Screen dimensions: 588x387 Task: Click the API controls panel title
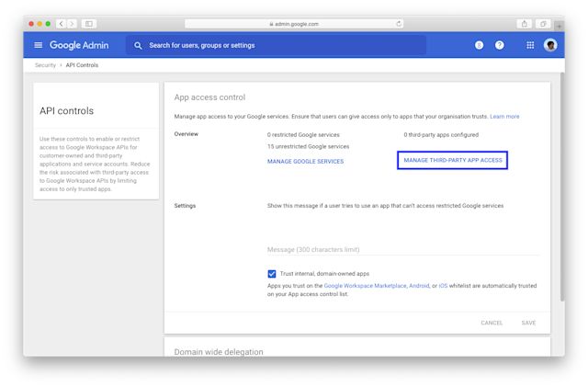tap(67, 110)
